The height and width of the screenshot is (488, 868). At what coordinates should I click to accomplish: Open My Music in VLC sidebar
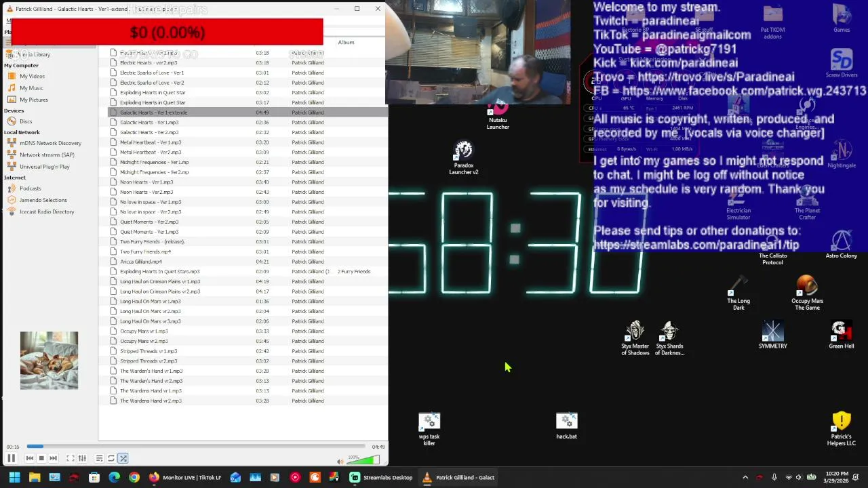coord(31,88)
